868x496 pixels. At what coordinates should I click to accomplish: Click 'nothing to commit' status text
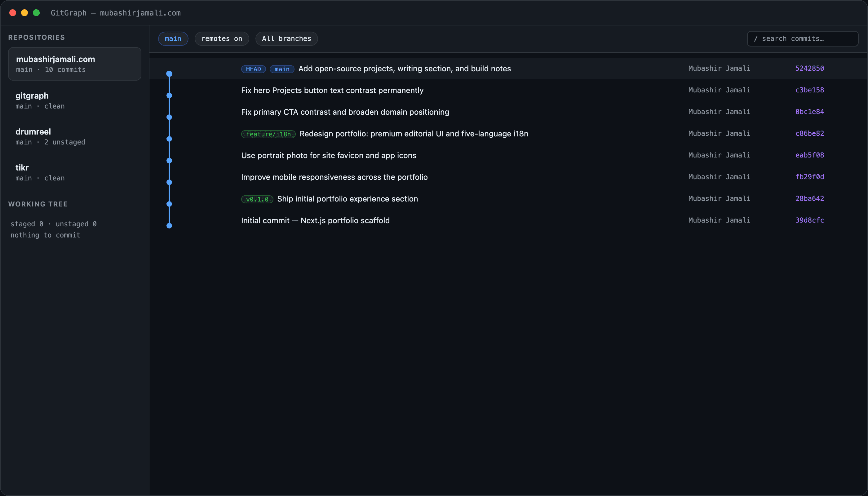click(x=45, y=235)
